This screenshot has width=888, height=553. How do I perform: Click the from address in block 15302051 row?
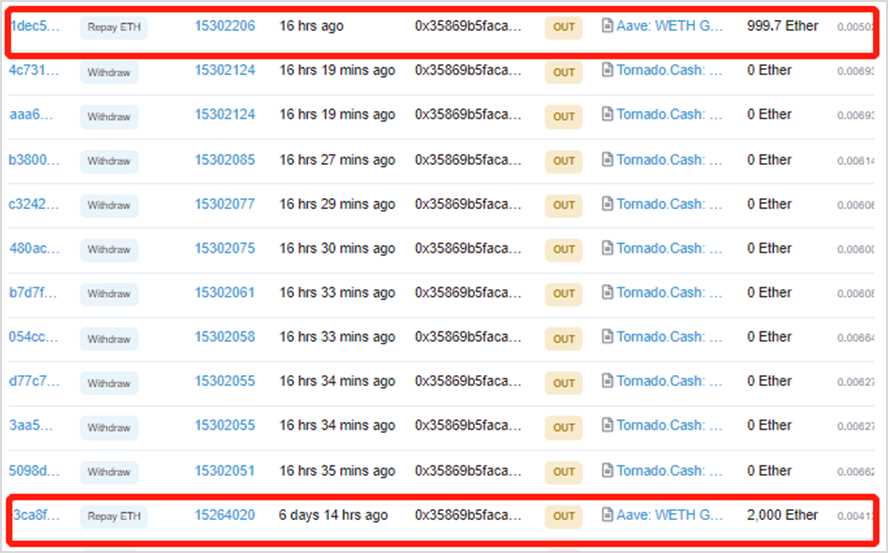pyautogui.click(x=468, y=470)
